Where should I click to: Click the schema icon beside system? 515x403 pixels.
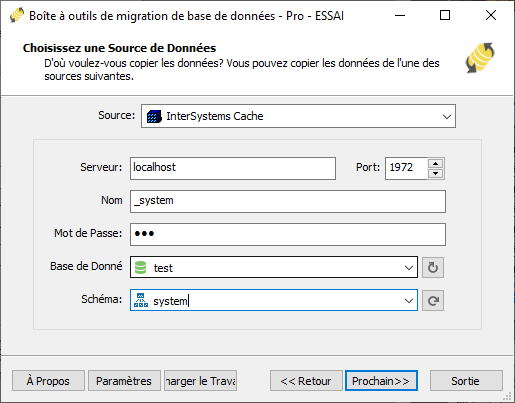point(141,300)
